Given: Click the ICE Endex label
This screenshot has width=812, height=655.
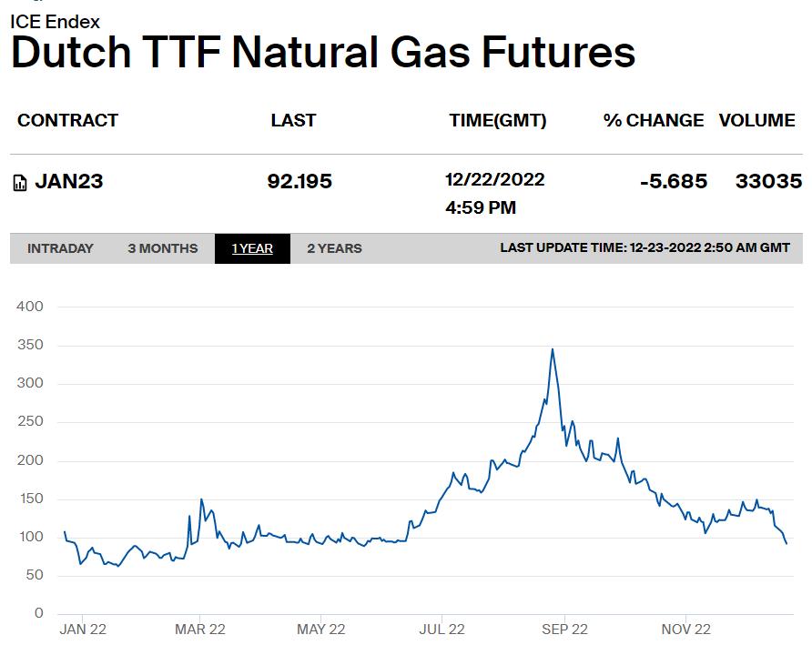Looking at the screenshot, I should pos(55,22).
